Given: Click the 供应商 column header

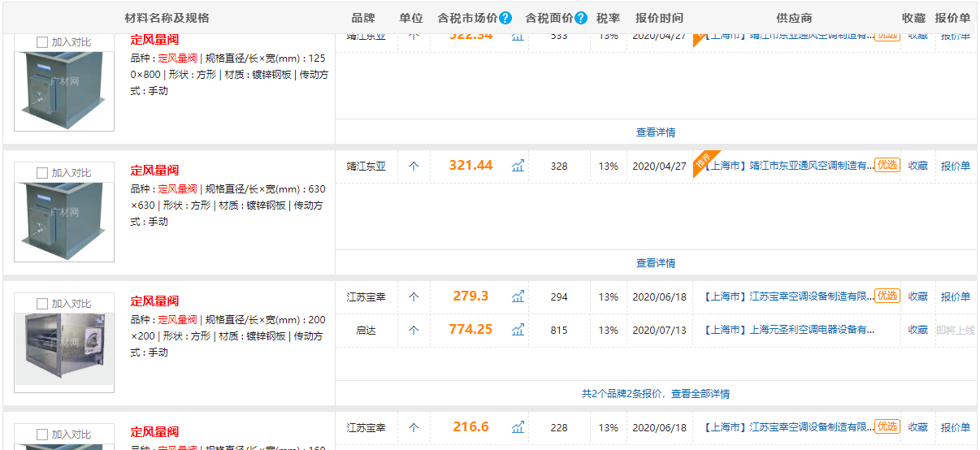Looking at the screenshot, I should pyautogui.click(x=794, y=18).
